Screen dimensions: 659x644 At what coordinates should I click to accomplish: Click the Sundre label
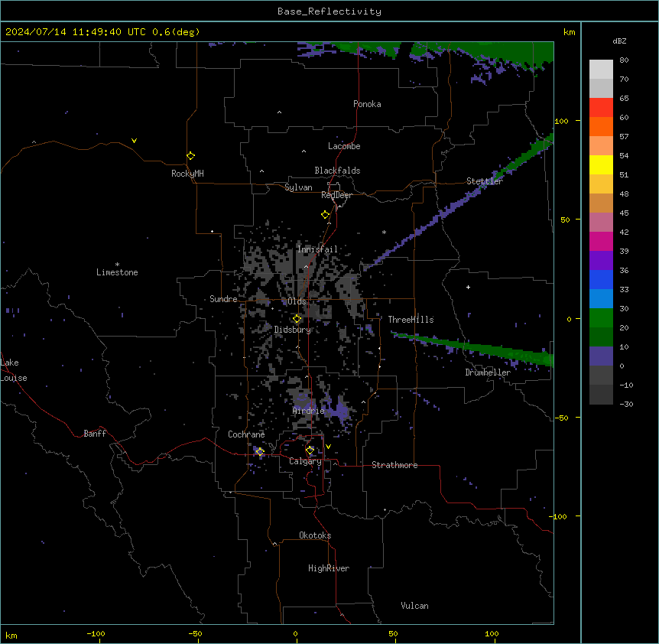(223, 299)
